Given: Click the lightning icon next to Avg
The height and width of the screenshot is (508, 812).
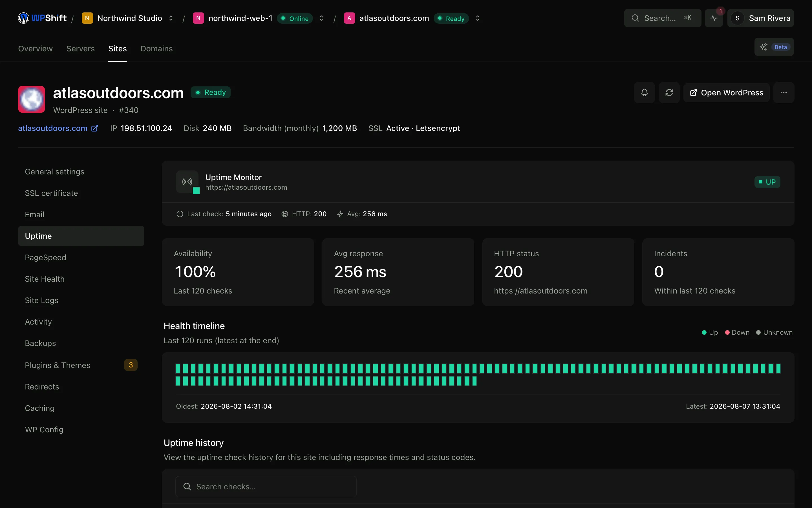Looking at the screenshot, I should pos(340,214).
